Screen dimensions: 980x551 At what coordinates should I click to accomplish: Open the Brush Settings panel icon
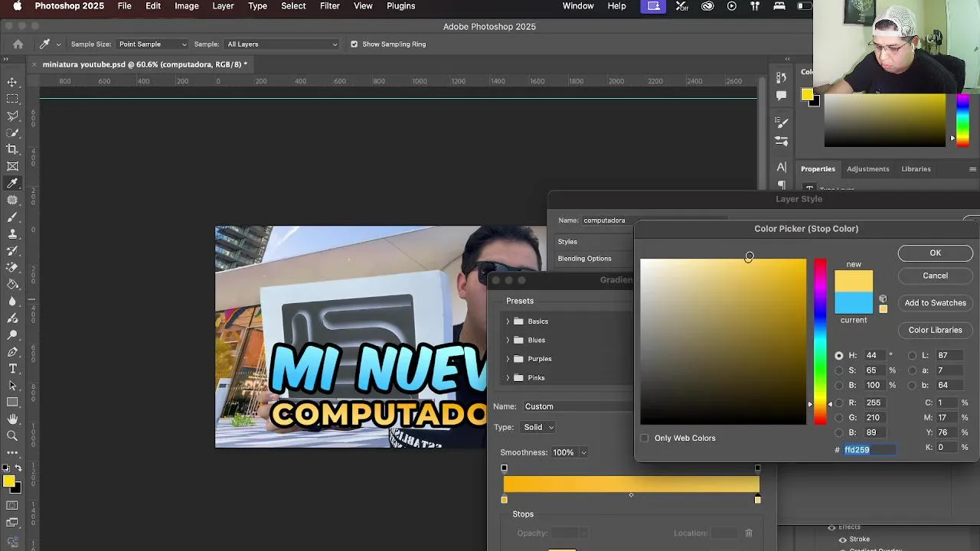[781, 122]
